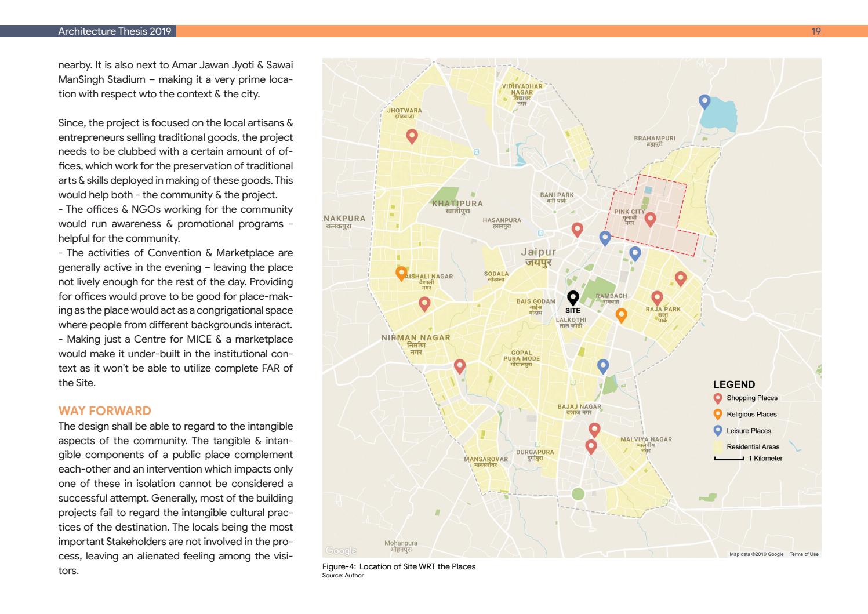Click the black SITE location pin

(573, 298)
